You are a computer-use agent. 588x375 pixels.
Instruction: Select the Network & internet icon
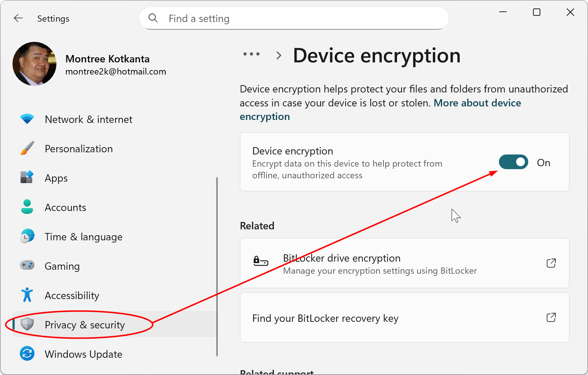tap(27, 119)
